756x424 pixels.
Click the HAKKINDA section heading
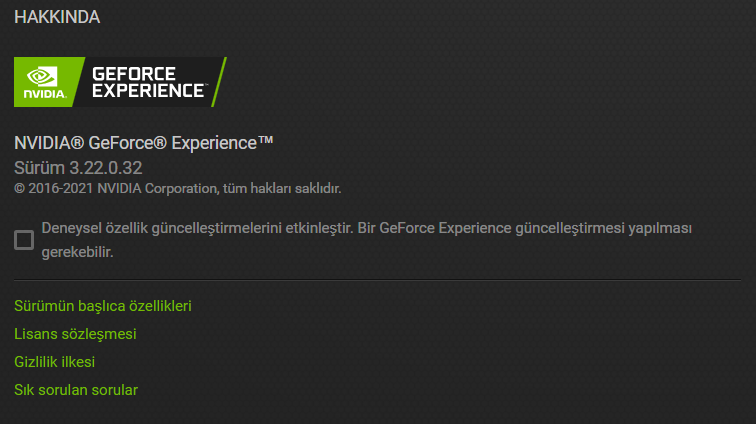coord(57,17)
